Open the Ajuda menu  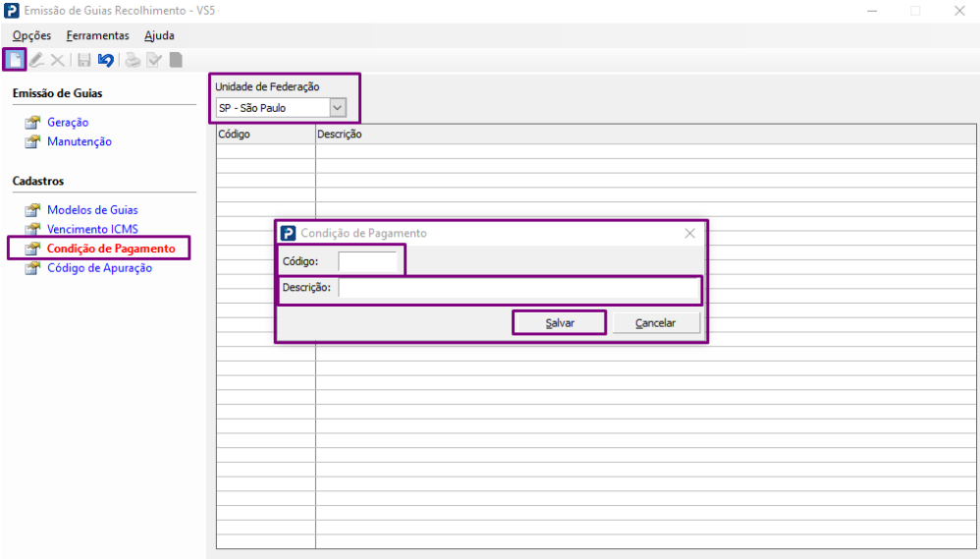click(x=159, y=35)
